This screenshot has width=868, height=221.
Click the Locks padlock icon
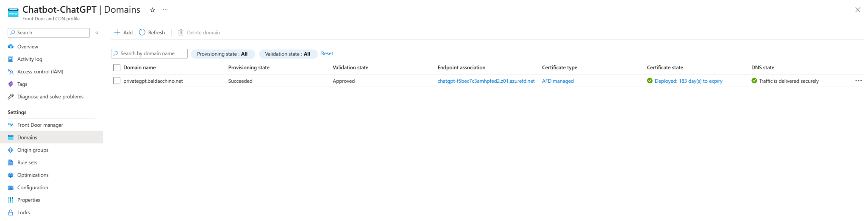coord(11,213)
